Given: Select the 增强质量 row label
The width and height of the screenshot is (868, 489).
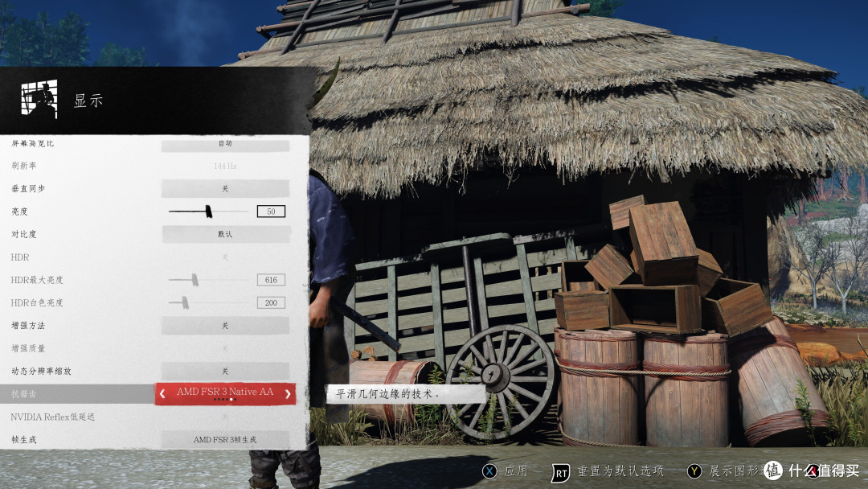Looking at the screenshot, I should (28, 348).
